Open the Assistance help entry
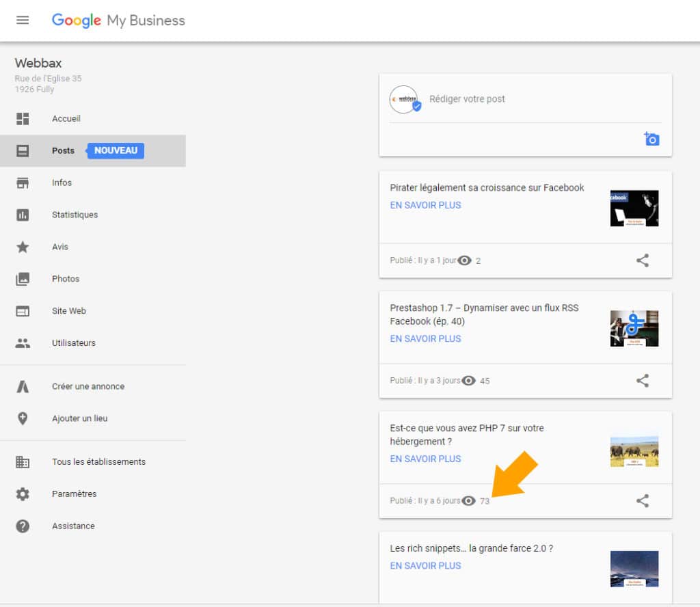The image size is (700, 607). point(93,526)
